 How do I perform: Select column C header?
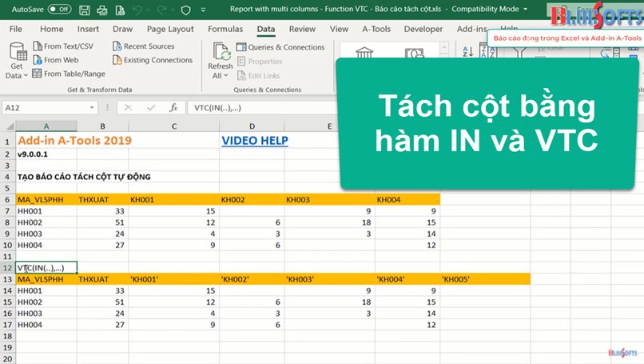[x=174, y=126]
